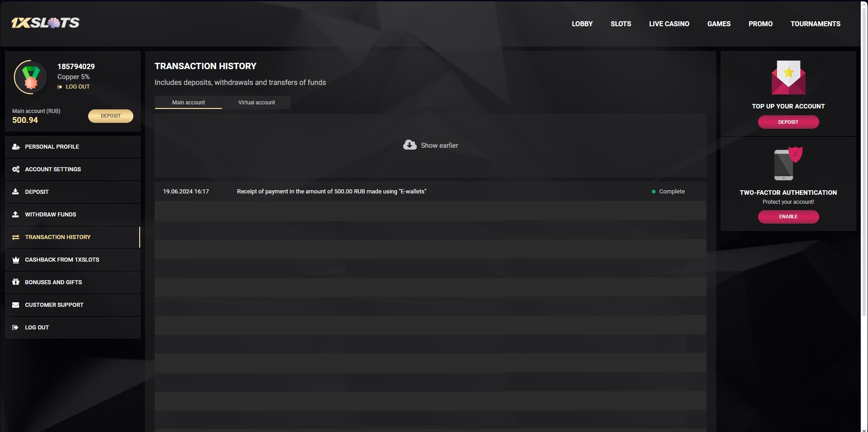
Task: Click the Customer Support envelope icon
Action: pyautogui.click(x=16, y=305)
